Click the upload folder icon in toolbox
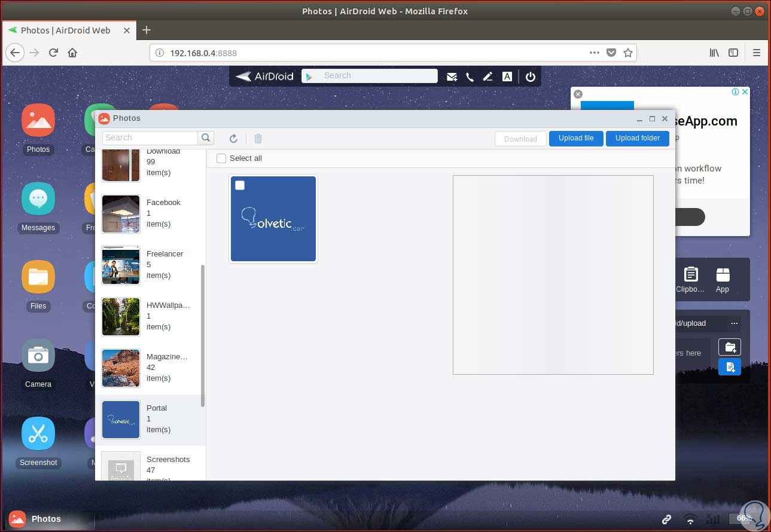 point(730,347)
